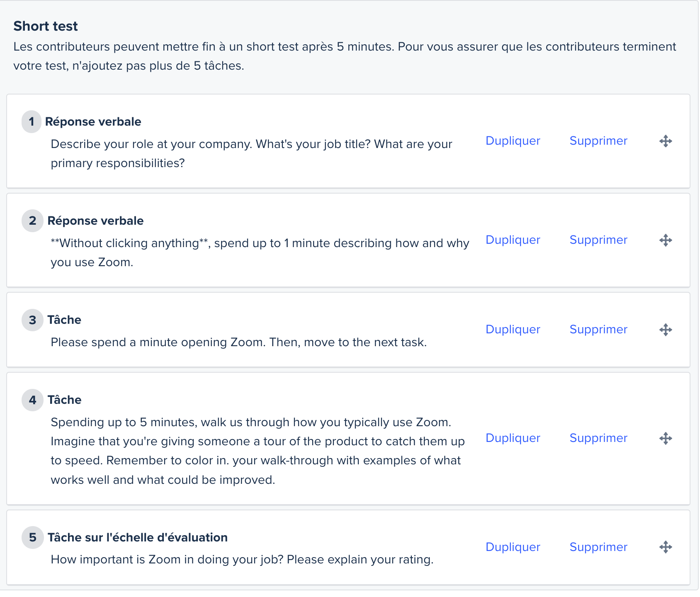Viewport: 700px width, 597px height.
Task: Click the move handle icon for task 1
Action: tap(666, 141)
